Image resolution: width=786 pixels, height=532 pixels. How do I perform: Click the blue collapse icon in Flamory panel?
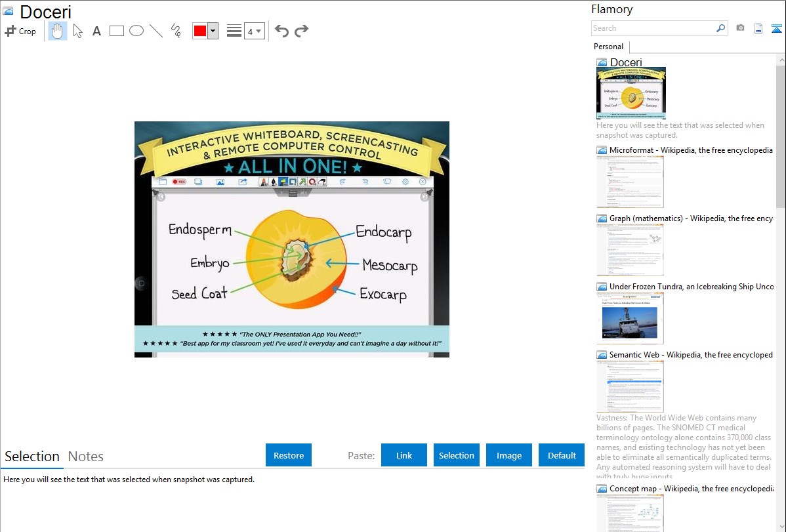pyautogui.click(x=776, y=28)
